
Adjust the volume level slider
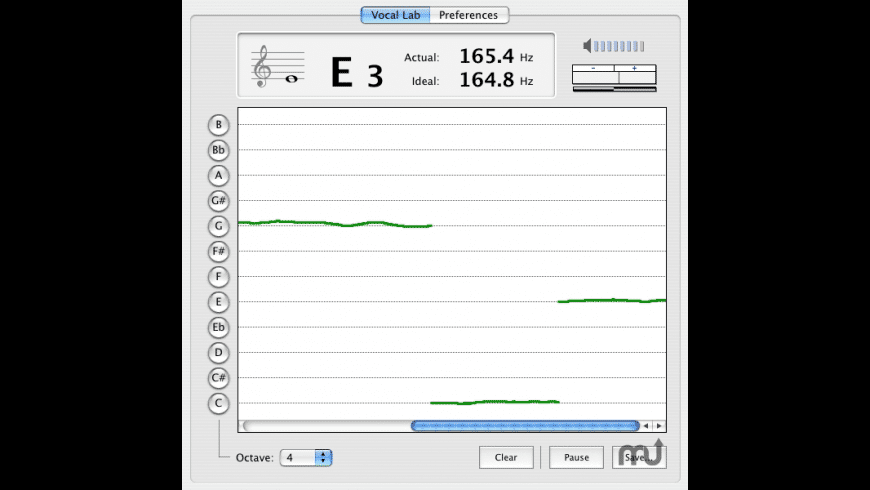click(x=619, y=46)
